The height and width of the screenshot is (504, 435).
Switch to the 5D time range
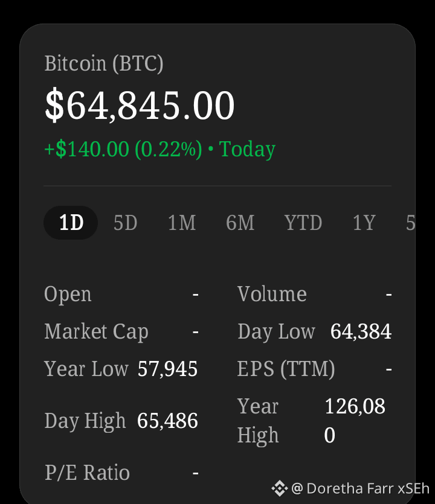[126, 223]
